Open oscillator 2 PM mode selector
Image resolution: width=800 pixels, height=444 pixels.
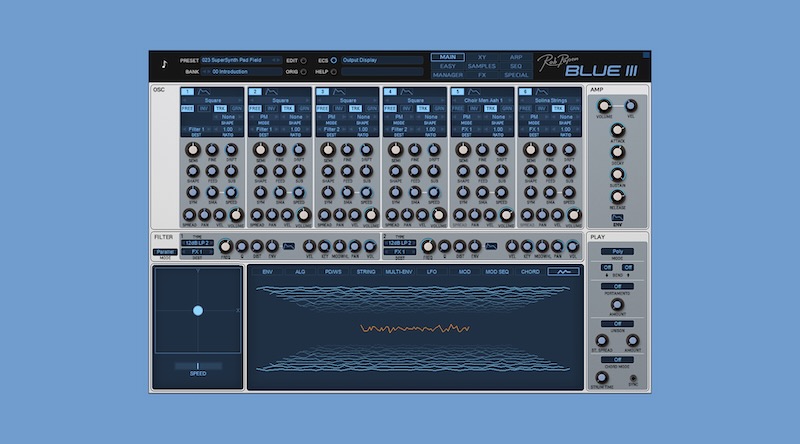point(264,117)
